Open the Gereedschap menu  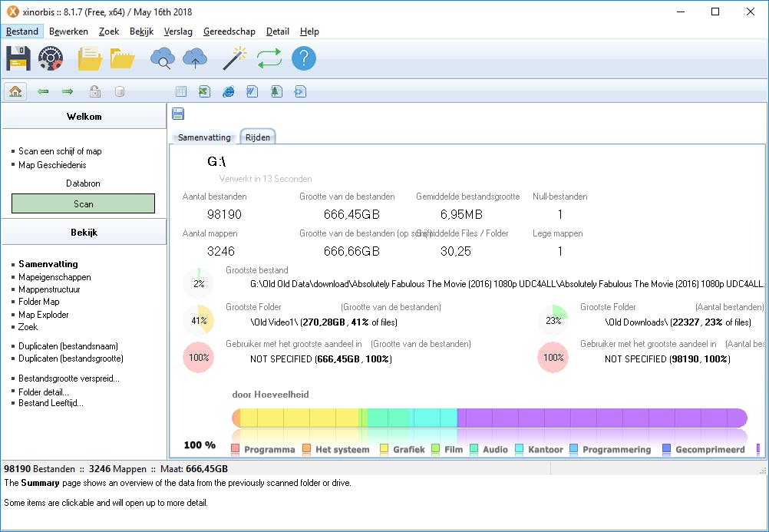click(229, 31)
